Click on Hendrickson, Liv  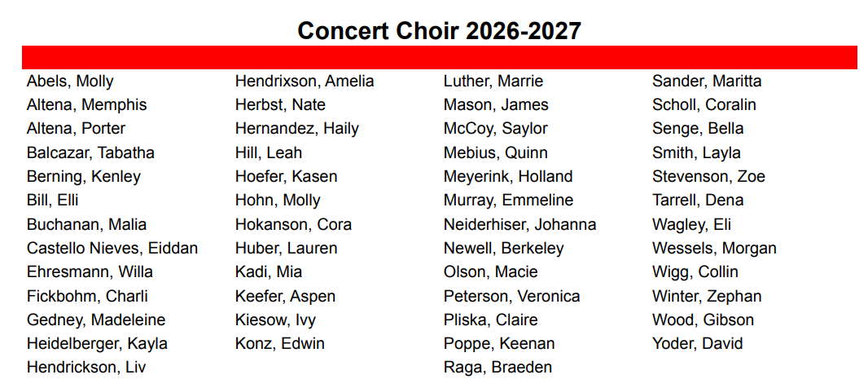tap(86, 367)
